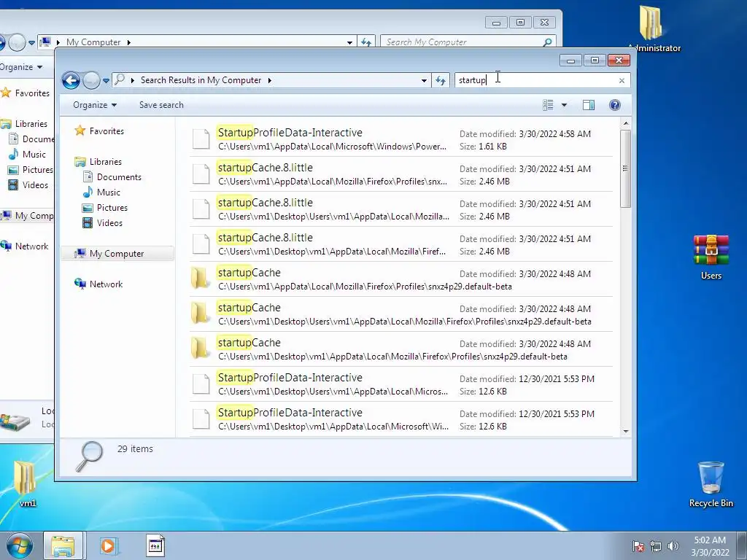Select StartupProfileData-Interactive in Desktop\vm1\AppData path
The width and height of the screenshot is (747, 560).
point(401,419)
